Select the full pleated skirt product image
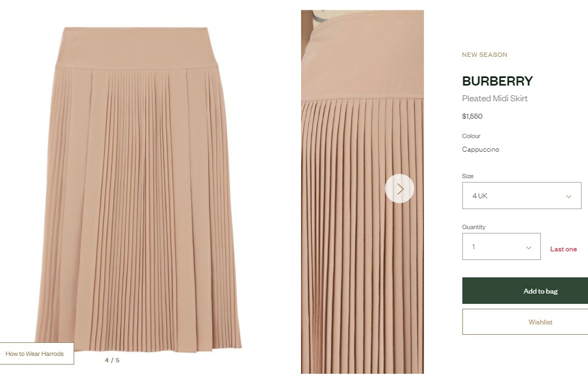 click(x=139, y=190)
